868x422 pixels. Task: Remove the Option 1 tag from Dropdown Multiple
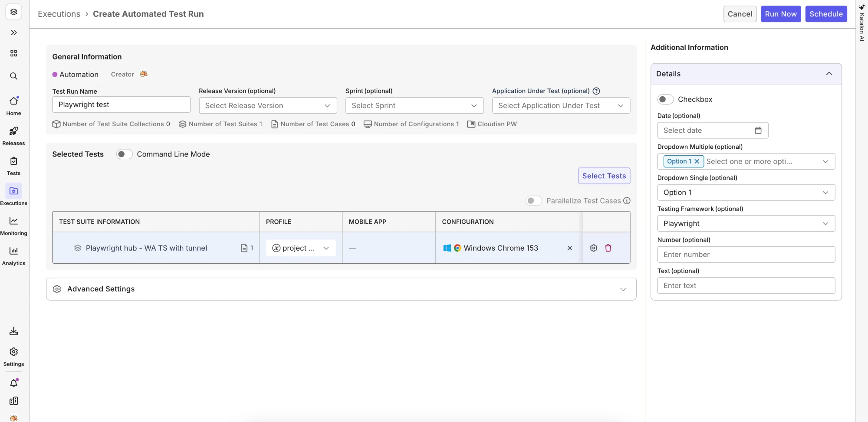click(697, 161)
